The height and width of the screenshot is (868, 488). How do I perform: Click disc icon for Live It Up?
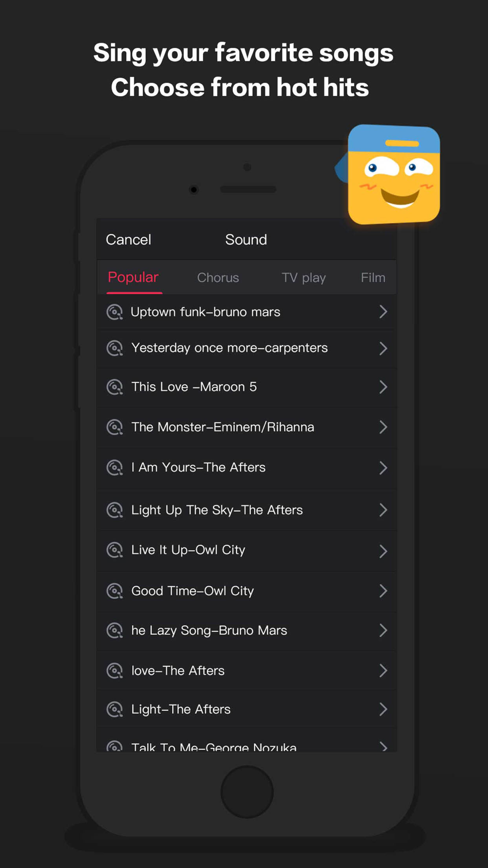pyautogui.click(x=115, y=550)
